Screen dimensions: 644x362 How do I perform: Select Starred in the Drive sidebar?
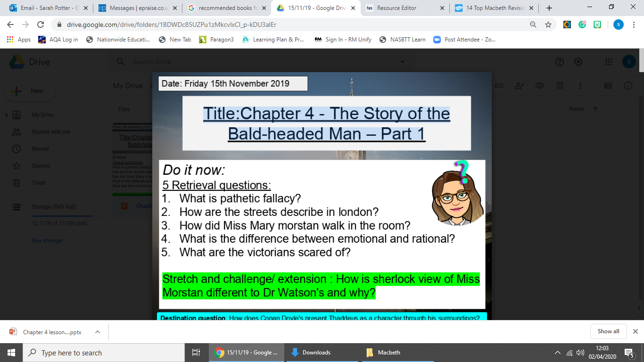[x=41, y=166]
